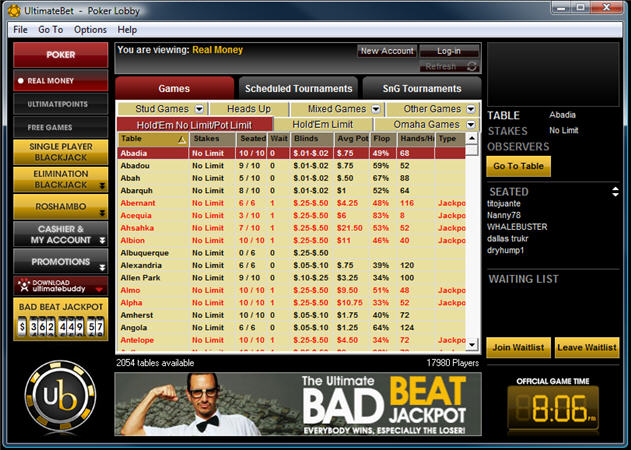631x450 pixels.
Task: Open Single Player Blackjack
Action: [61, 152]
